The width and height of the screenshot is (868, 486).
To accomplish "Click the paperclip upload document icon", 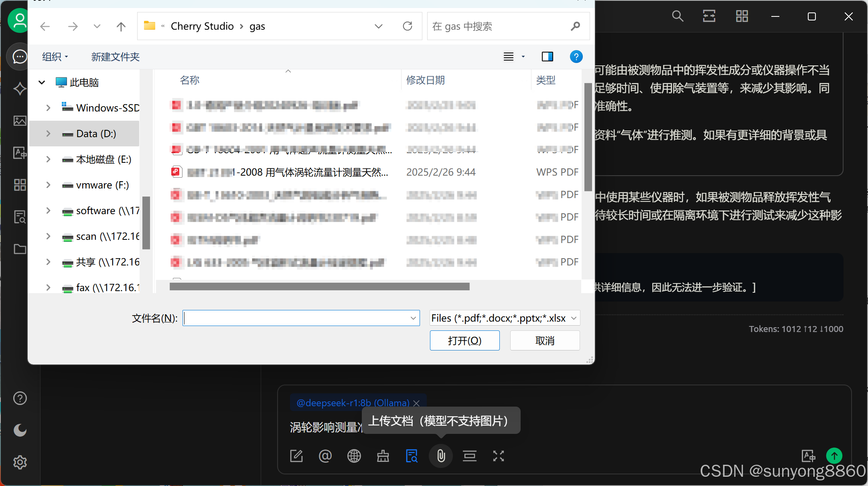I will [441, 456].
